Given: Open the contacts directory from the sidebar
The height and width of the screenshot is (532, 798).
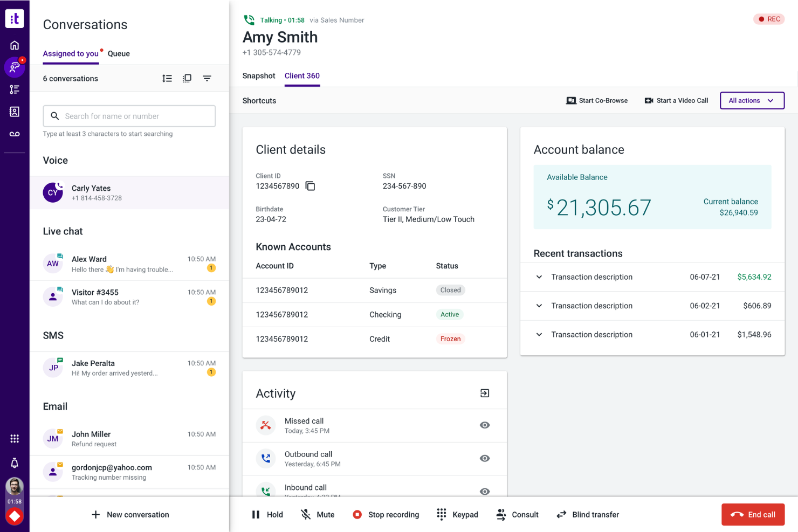Looking at the screenshot, I should 15,112.
